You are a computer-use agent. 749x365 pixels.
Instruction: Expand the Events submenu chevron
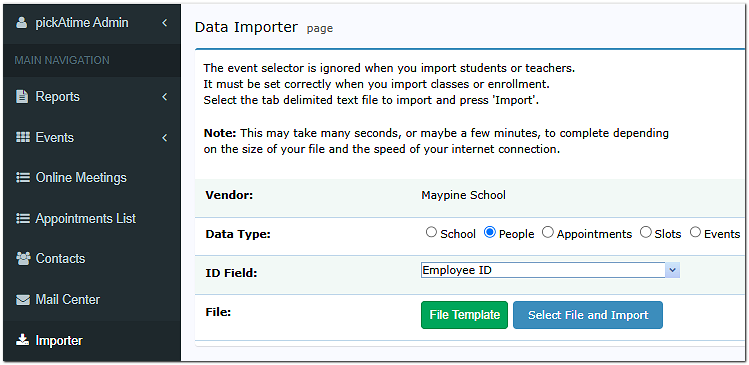click(x=164, y=138)
